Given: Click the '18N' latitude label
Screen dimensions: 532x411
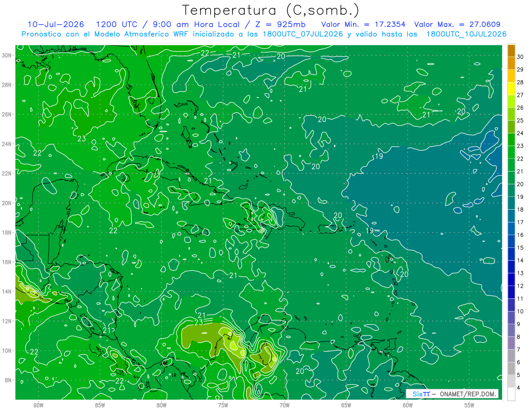Looking at the screenshot, I should point(8,232).
